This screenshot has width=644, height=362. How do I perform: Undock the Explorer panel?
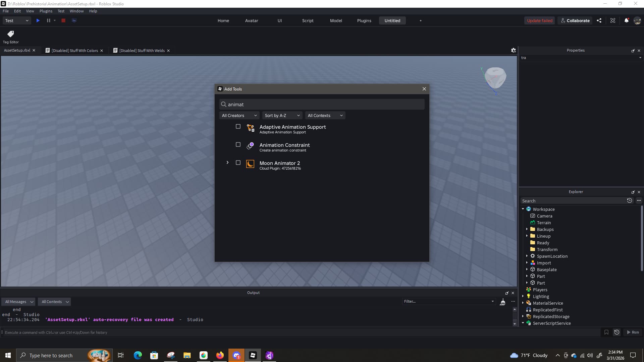[x=633, y=192]
